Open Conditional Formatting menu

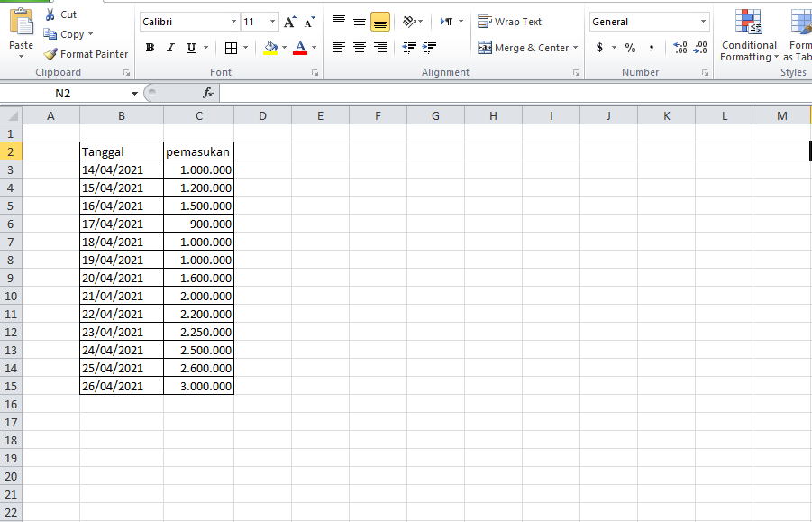pos(749,35)
